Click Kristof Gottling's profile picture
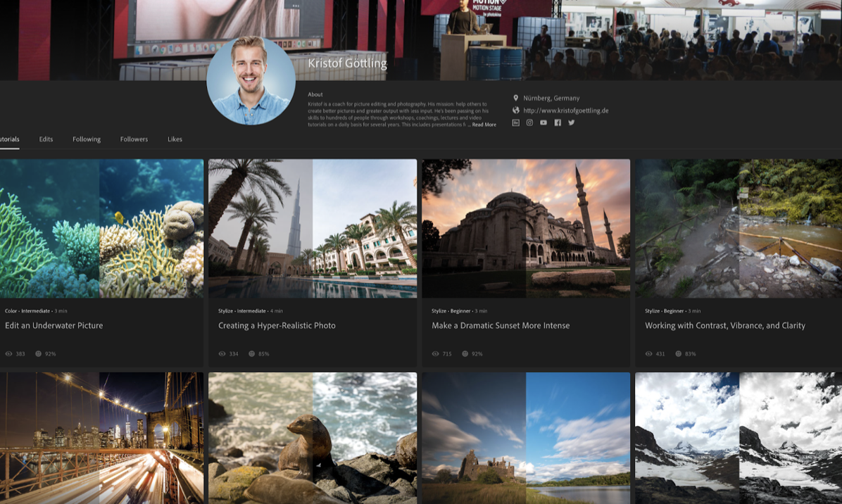The height and width of the screenshot is (504, 842). click(x=251, y=80)
